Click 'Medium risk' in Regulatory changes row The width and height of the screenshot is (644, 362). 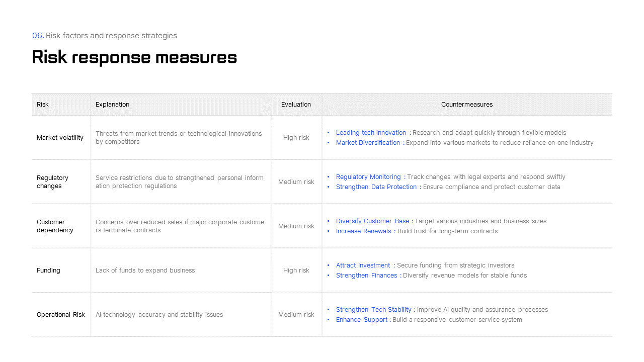[x=296, y=182]
